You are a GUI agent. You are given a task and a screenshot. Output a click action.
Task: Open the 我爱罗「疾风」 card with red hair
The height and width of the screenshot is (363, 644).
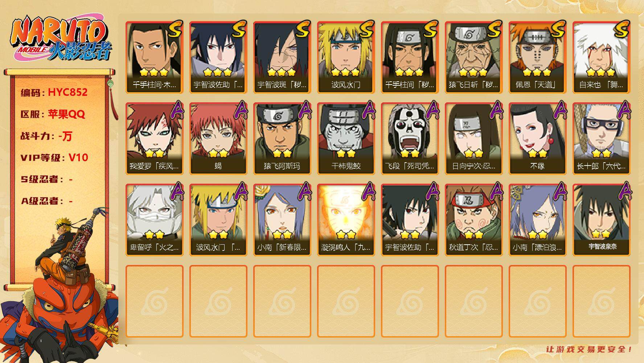point(154,139)
